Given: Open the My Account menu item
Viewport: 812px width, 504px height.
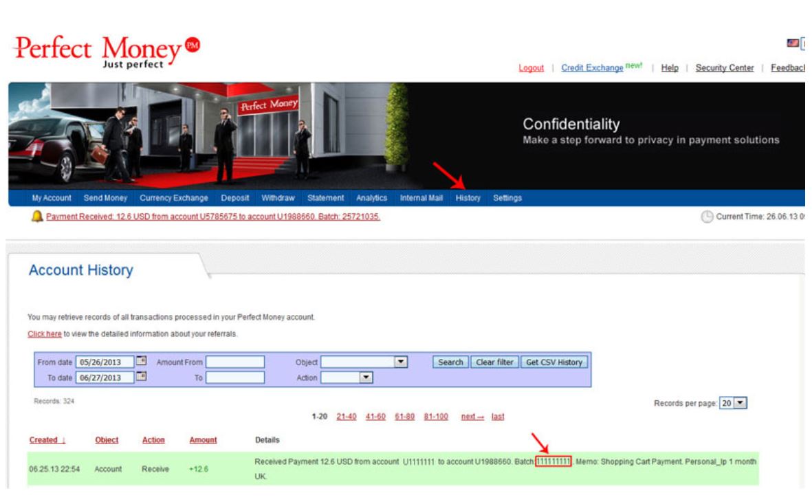Looking at the screenshot, I should click(x=52, y=198).
